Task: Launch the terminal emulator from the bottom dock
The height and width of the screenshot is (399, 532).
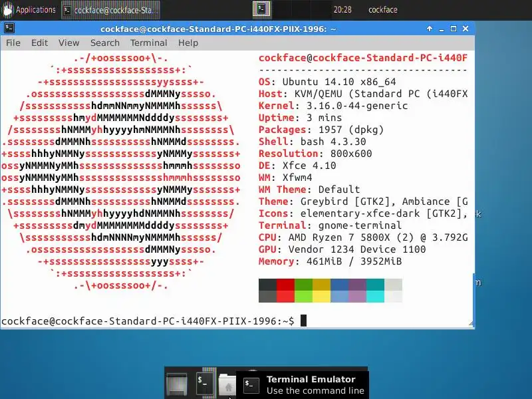Action: point(205,384)
